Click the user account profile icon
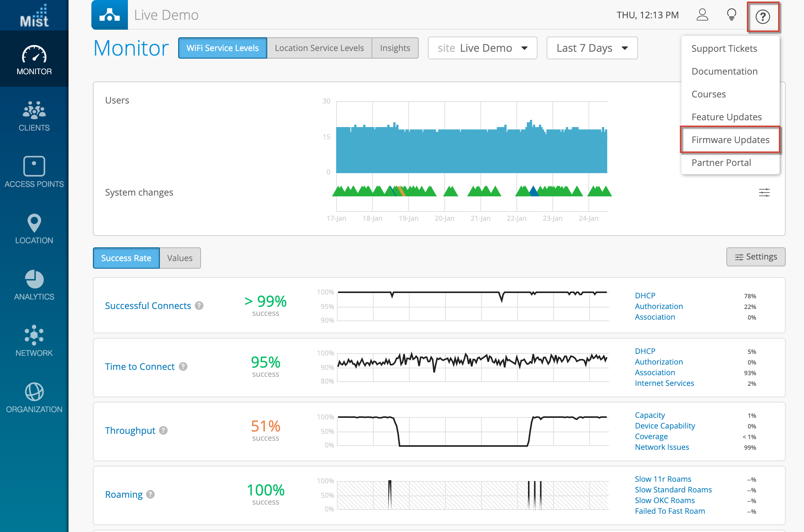The height and width of the screenshot is (532, 804). tap(702, 15)
